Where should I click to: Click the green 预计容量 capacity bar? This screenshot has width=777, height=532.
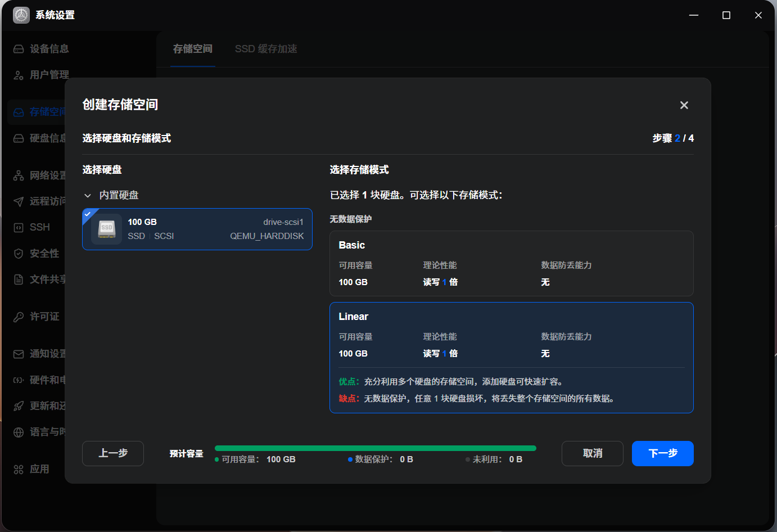pos(376,448)
